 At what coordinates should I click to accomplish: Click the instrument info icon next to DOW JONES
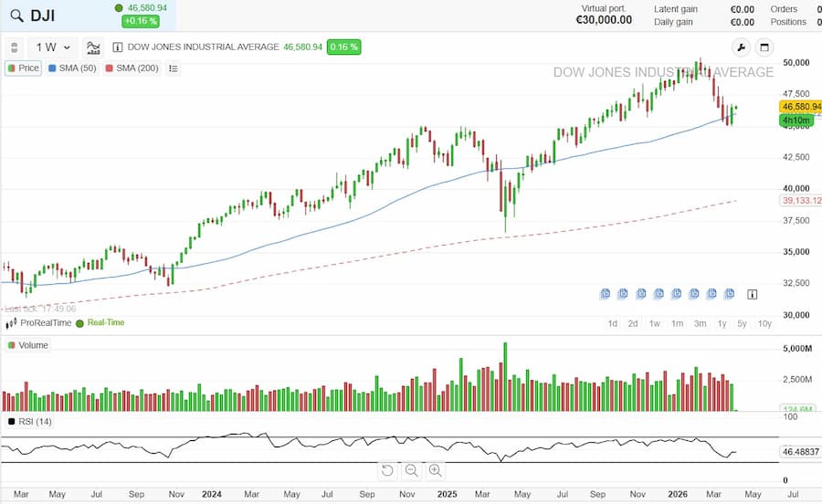(118, 47)
